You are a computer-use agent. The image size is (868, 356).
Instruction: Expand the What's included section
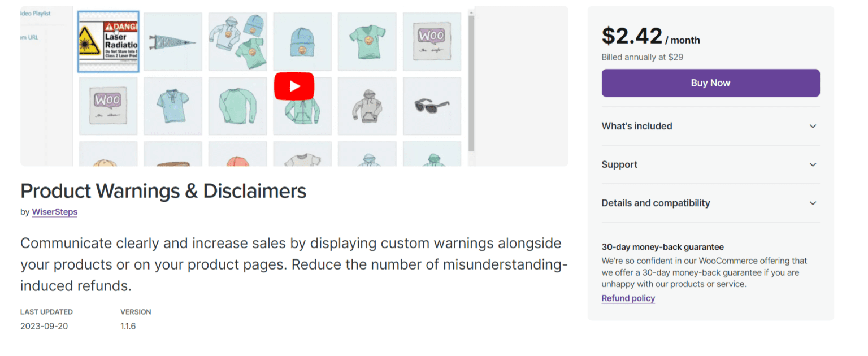[710, 126]
